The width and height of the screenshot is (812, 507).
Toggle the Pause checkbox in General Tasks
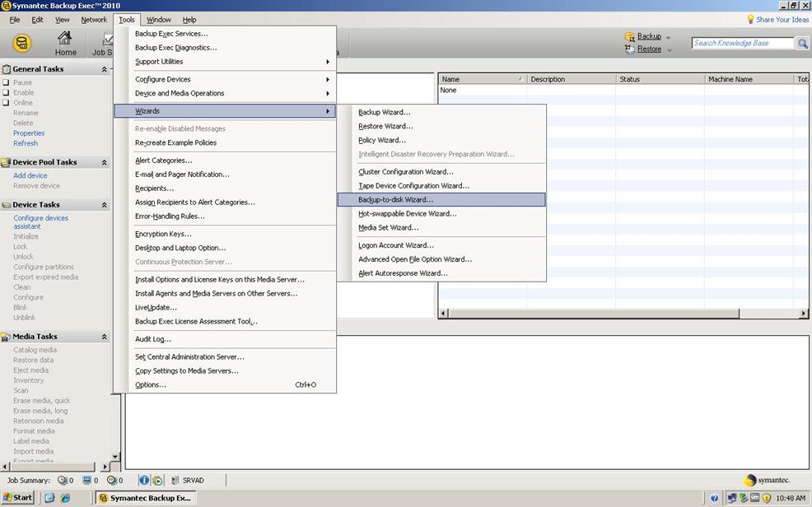click(6, 82)
